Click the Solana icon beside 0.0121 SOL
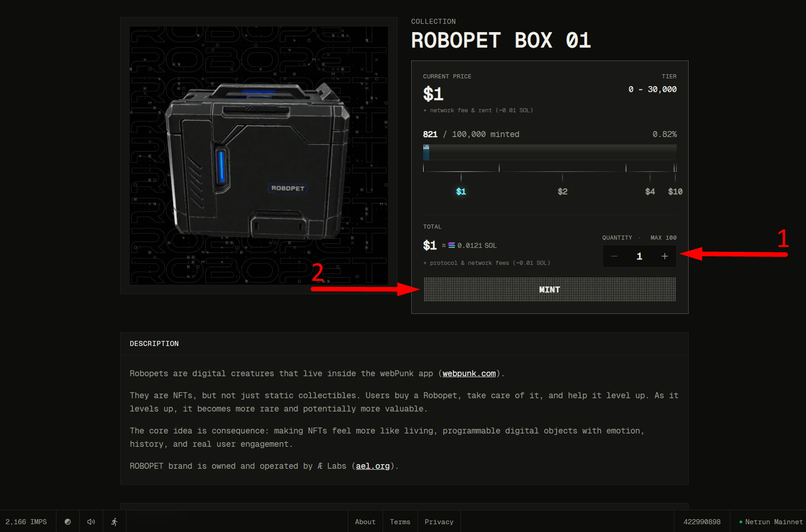The width and height of the screenshot is (806, 532). coord(452,246)
